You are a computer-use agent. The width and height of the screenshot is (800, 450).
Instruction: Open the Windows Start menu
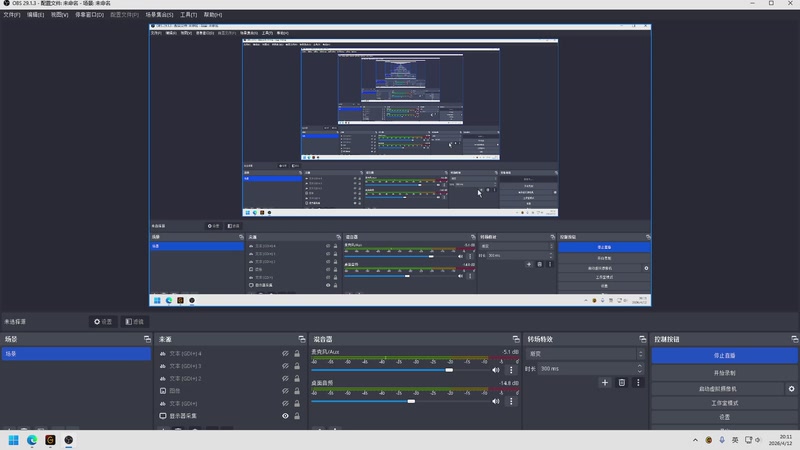[14, 440]
